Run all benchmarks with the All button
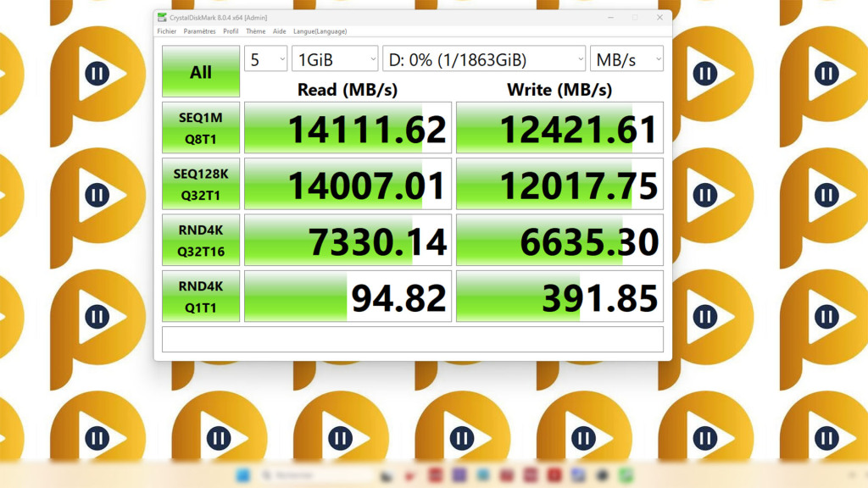Screen dimensions: 868x488 [200, 71]
